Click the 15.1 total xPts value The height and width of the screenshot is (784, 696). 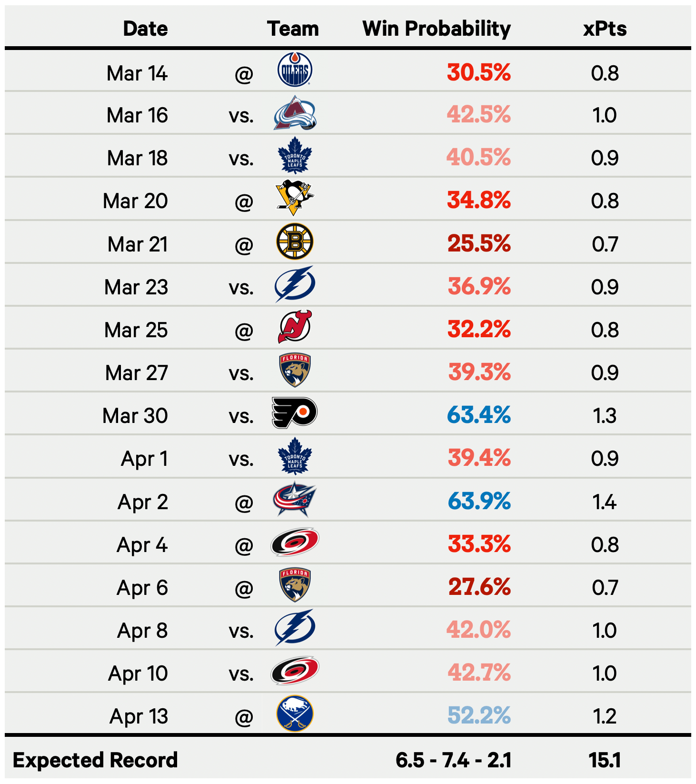[x=605, y=760]
